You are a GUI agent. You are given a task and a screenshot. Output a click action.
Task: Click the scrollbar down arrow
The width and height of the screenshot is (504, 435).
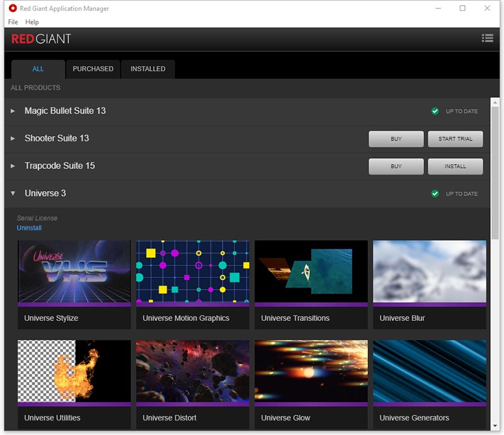(x=495, y=426)
